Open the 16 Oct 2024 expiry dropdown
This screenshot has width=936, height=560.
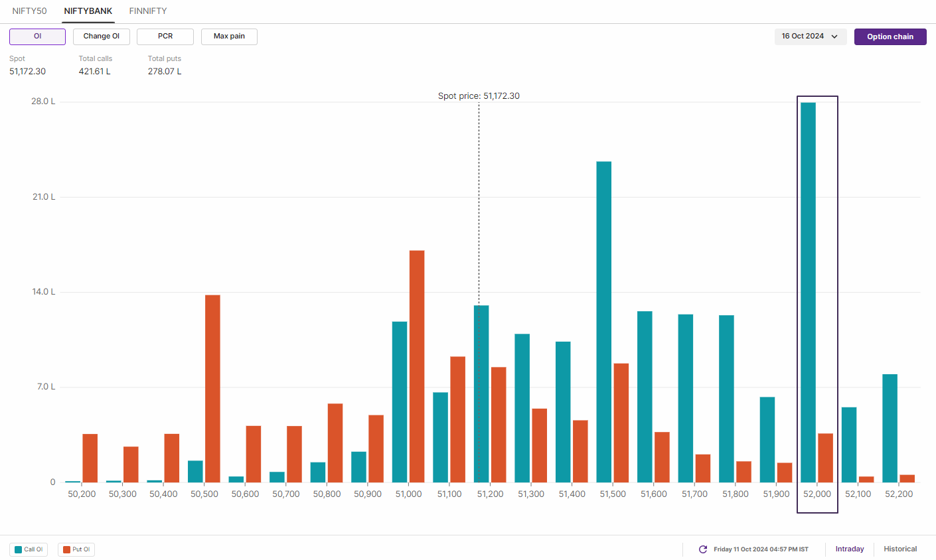(x=811, y=36)
